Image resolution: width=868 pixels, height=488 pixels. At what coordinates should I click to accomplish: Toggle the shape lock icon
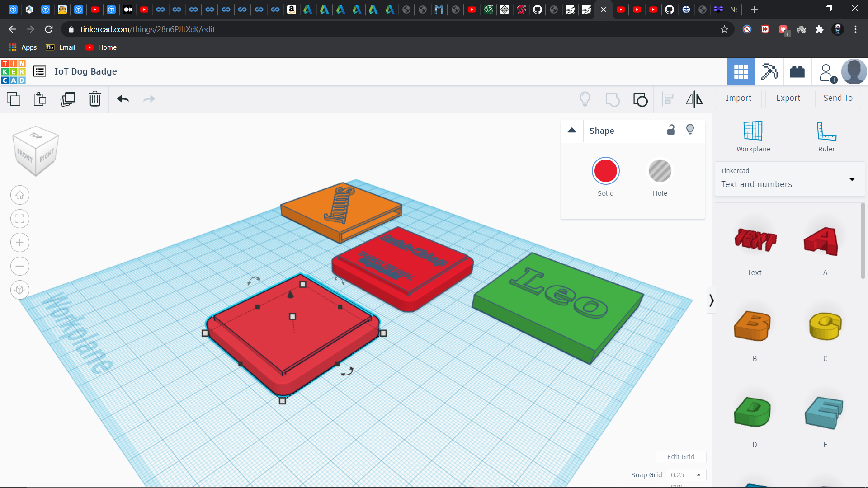(x=671, y=130)
